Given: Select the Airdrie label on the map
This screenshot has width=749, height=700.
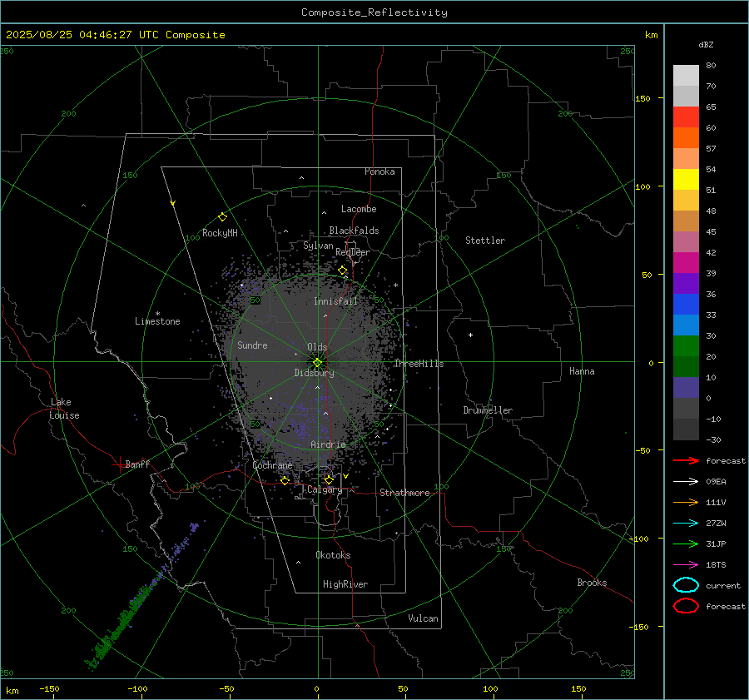Looking at the screenshot, I should click(x=328, y=444).
